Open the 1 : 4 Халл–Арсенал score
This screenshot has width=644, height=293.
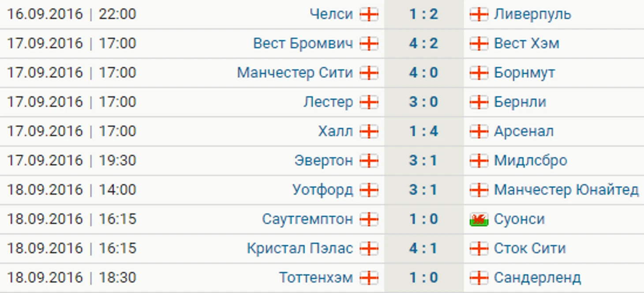click(x=423, y=131)
